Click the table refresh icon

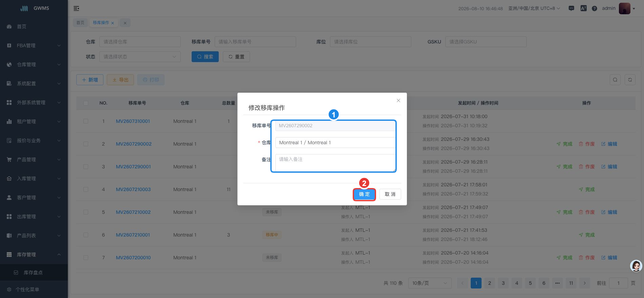coord(630,80)
